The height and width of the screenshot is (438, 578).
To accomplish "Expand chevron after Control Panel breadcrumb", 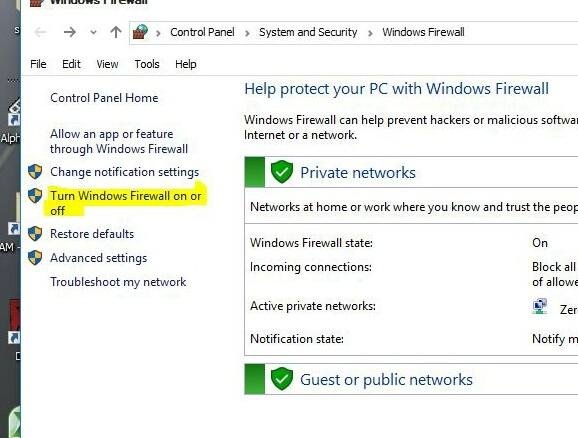I will coord(247,33).
